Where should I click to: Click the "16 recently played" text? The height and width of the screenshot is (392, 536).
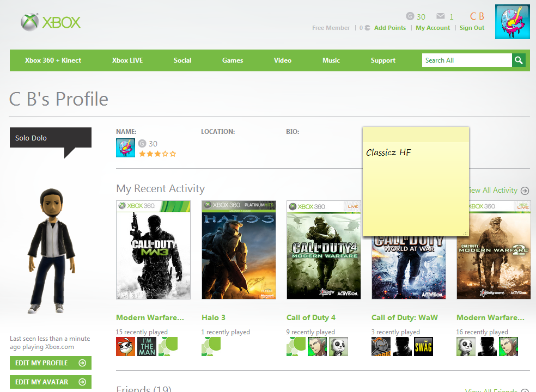(482, 332)
